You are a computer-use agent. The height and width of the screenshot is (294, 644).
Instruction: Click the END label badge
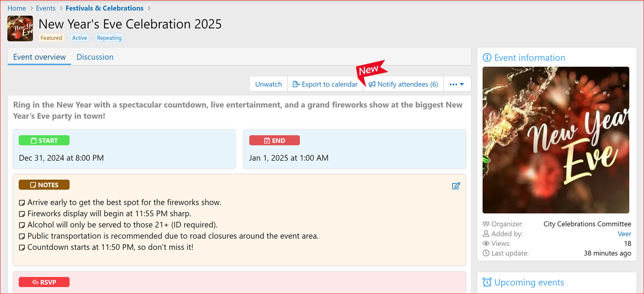click(274, 140)
